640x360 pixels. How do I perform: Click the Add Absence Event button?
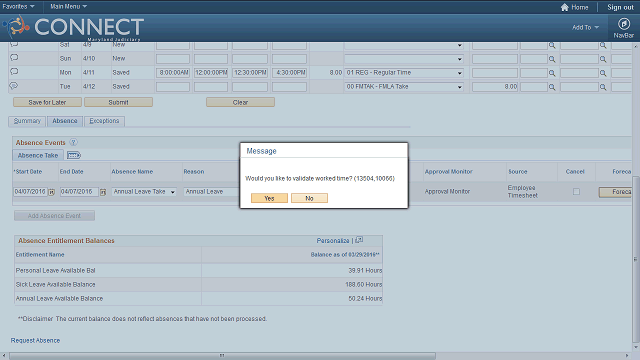54,216
